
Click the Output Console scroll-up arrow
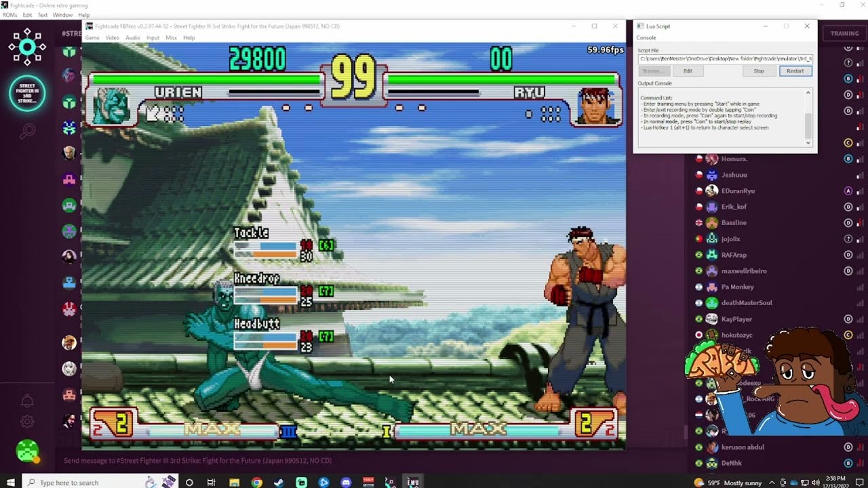(808, 93)
